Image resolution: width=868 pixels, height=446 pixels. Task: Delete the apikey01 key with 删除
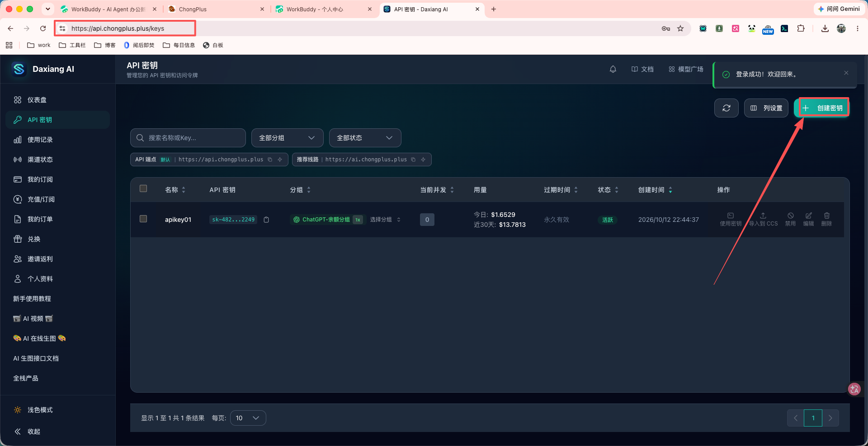826,219
